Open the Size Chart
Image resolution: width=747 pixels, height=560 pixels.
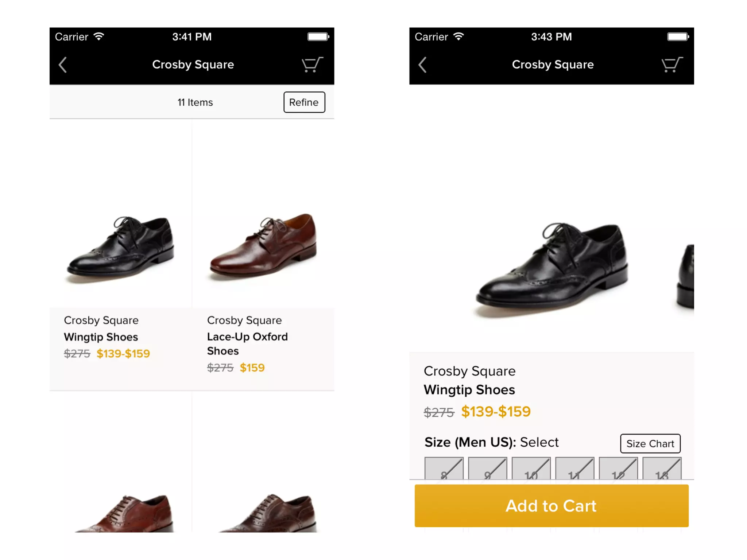pos(650,443)
